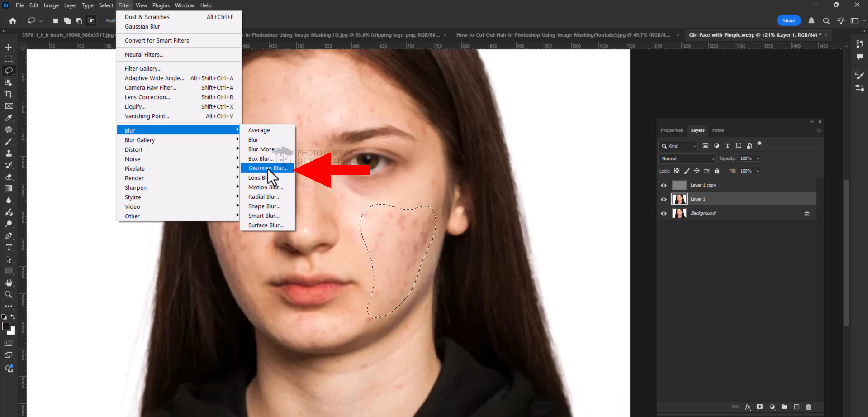
Task: Select the Hand tool
Action: (9, 283)
